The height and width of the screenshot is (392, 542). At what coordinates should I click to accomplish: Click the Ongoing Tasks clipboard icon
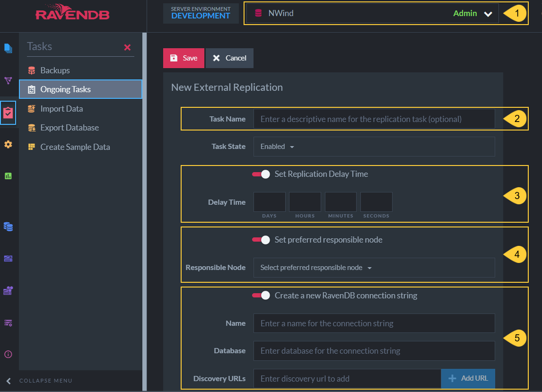coord(32,89)
